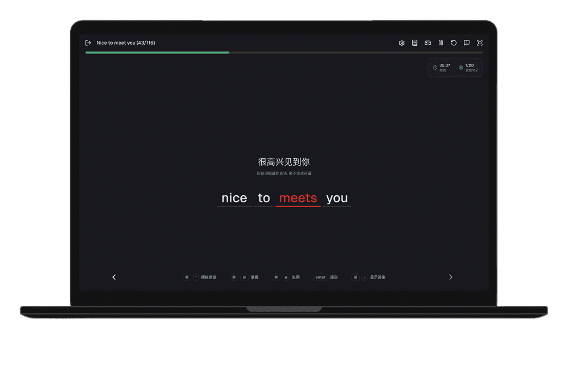This screenshot has width=588, height=368.
Task: Click the incorrect red word "meets"
Action: 298,198
